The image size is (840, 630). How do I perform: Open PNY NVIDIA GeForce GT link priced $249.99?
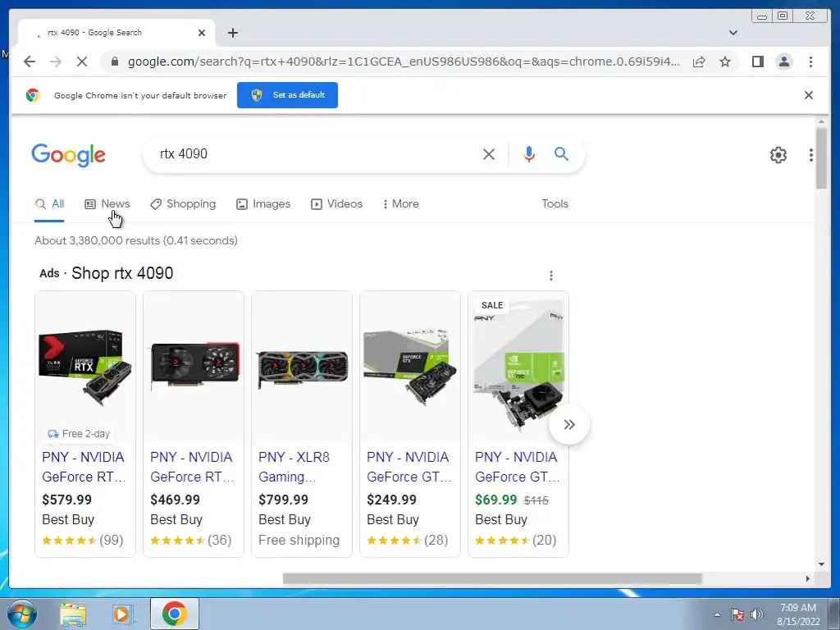409,467
